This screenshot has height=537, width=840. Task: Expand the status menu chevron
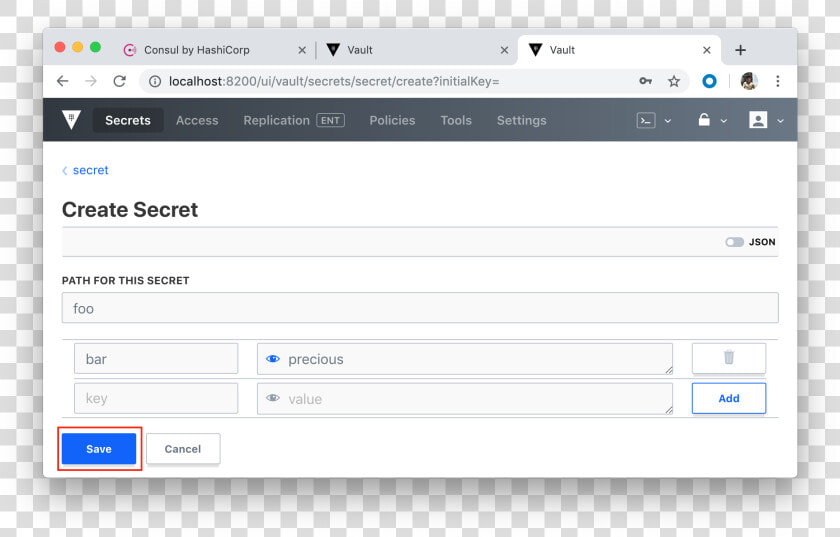tap(724, 121)
